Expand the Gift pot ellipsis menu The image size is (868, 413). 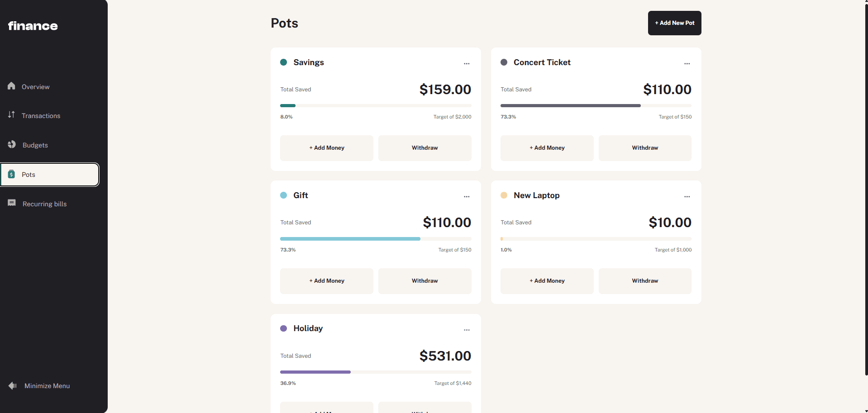(467, 197)
